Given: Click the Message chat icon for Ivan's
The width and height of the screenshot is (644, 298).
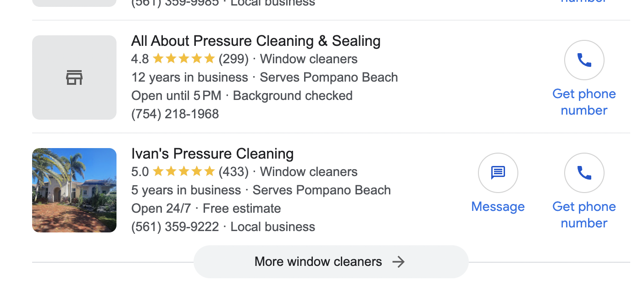Looking at the screenshot, I should coord(498,173).
